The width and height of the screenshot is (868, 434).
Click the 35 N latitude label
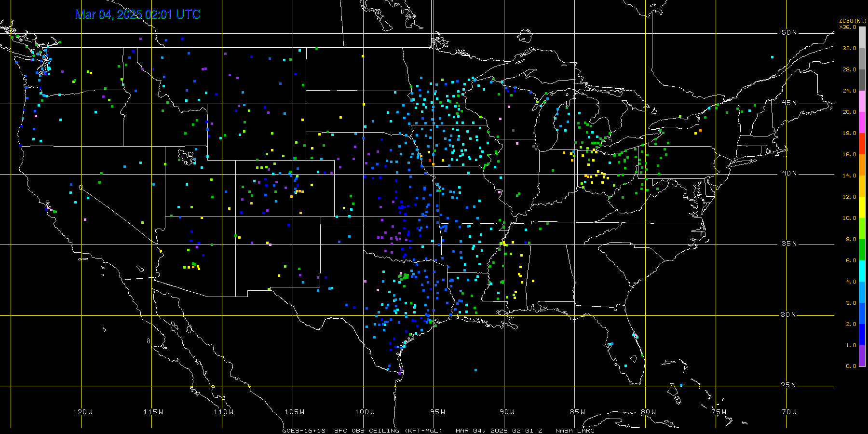pyautogui.click(x=789, y=244)
